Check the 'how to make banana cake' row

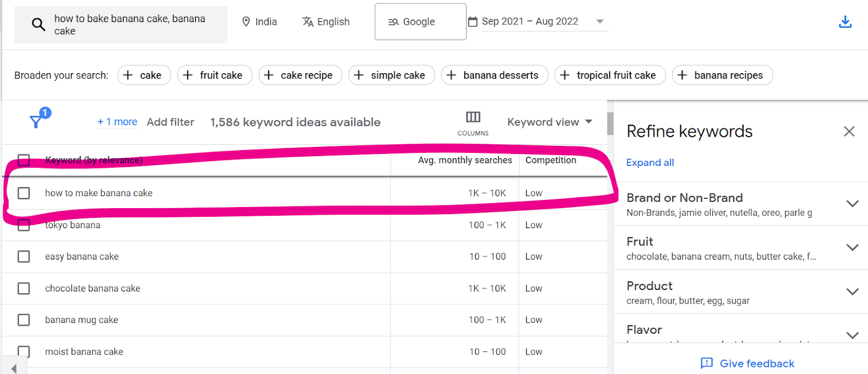(x=24, y=193)
